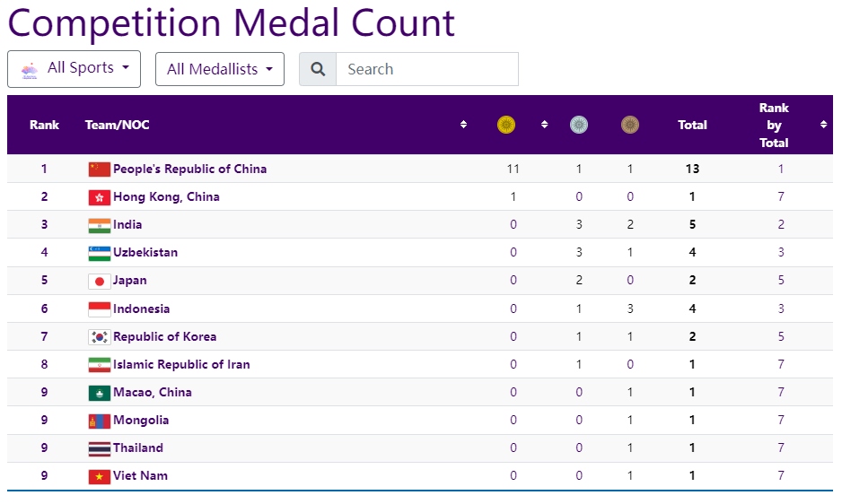
Task: Open the Uzbekistan team link
Action: coord(145,252)
